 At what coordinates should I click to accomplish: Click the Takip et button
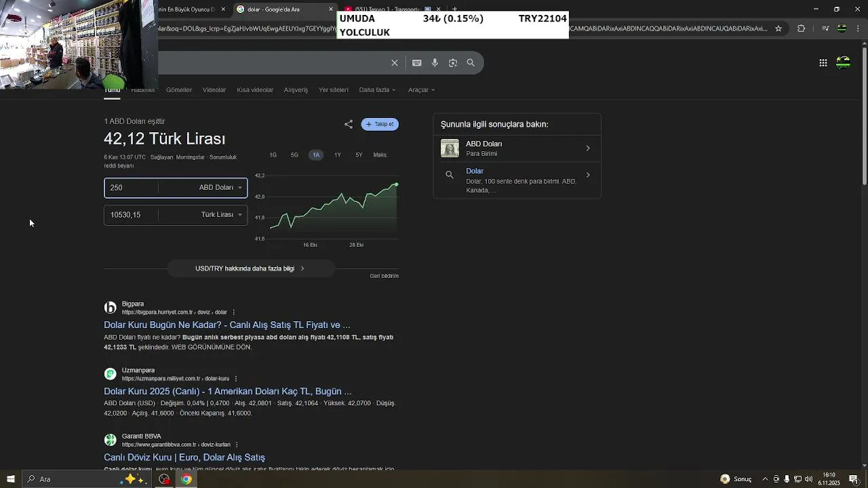pyautogui.click(x=380, y=124)
